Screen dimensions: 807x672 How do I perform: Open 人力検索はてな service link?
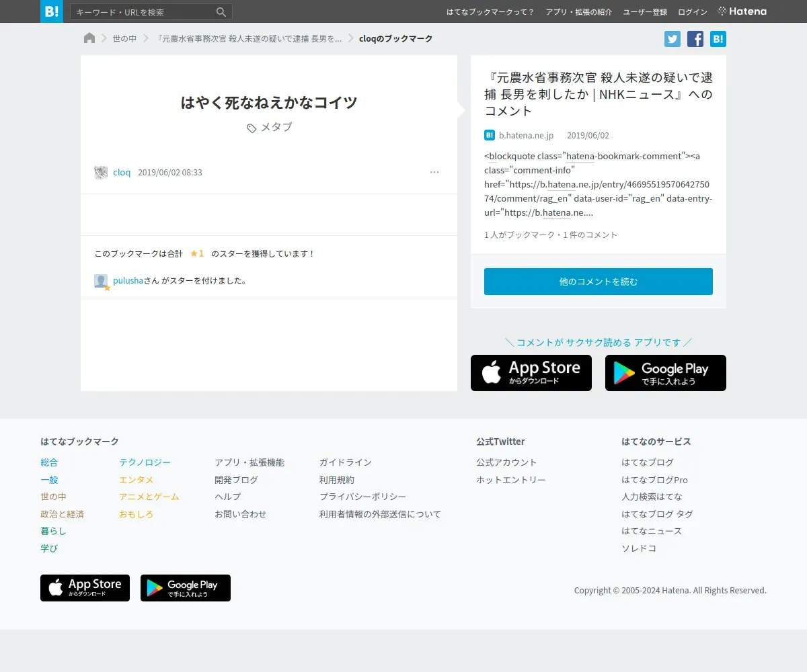point(652,497)
